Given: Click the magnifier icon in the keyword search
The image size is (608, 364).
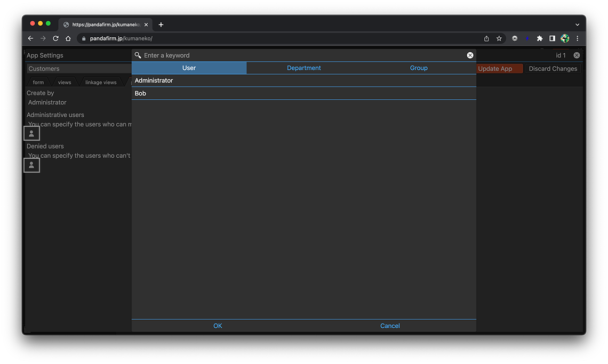Looking at the screenshot, I should [x=138, y=55].
